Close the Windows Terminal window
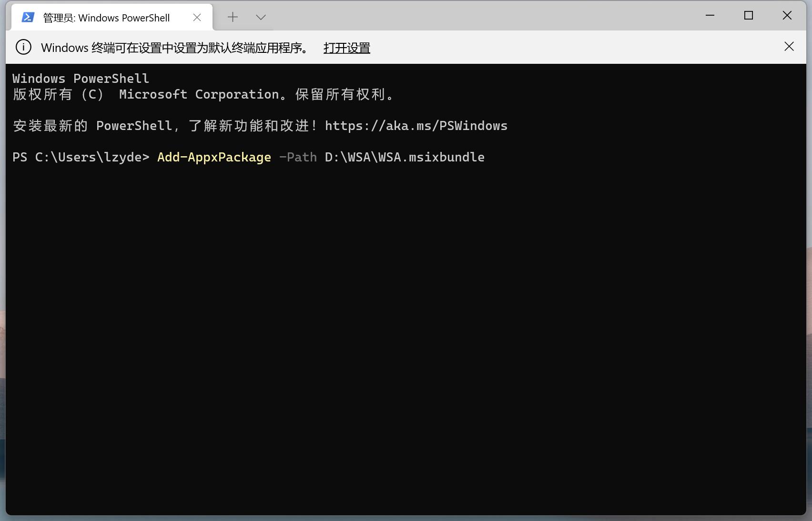Screen dimensions: 812x521 point(787,15)
